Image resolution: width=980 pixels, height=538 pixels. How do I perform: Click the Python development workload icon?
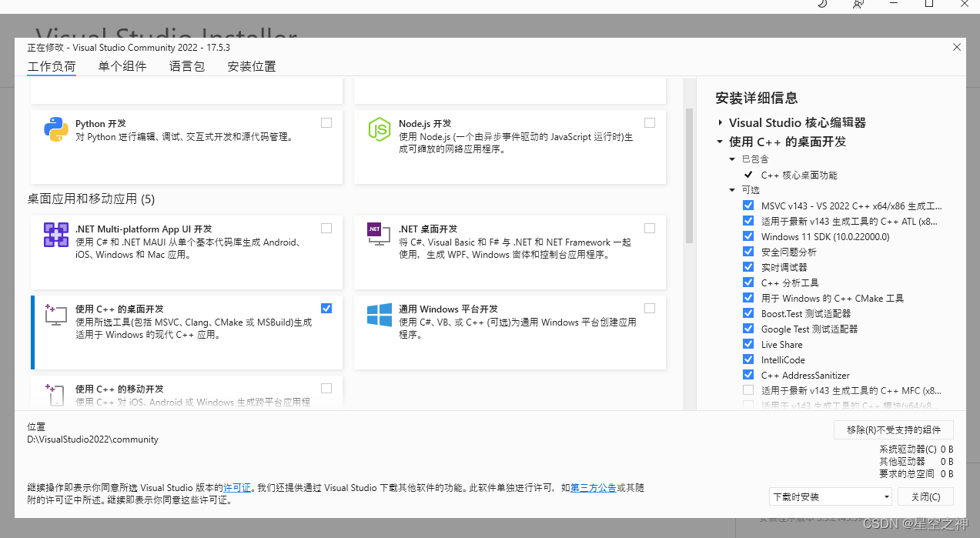pyautogui.click(x=56, y=129)
